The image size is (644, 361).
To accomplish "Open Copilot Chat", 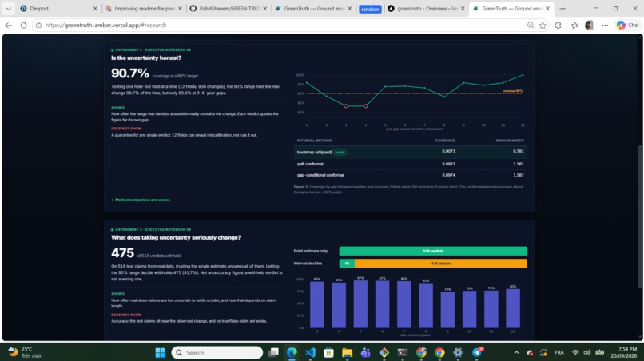I will (628, 25).
